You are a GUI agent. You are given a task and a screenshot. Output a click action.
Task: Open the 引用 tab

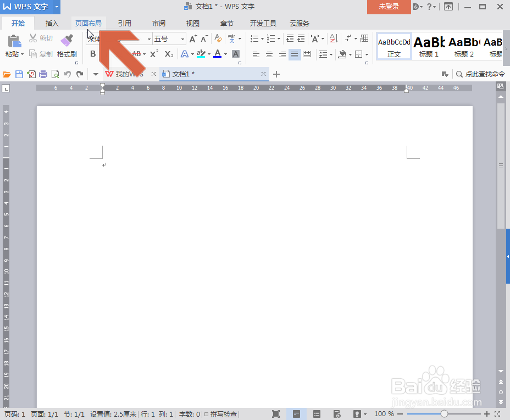[125, 24]
